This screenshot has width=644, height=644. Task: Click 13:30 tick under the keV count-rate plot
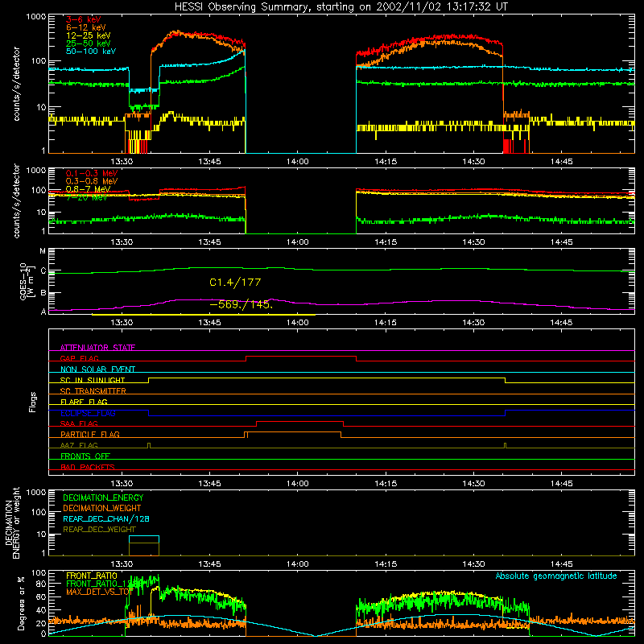[x=122, y=162]
